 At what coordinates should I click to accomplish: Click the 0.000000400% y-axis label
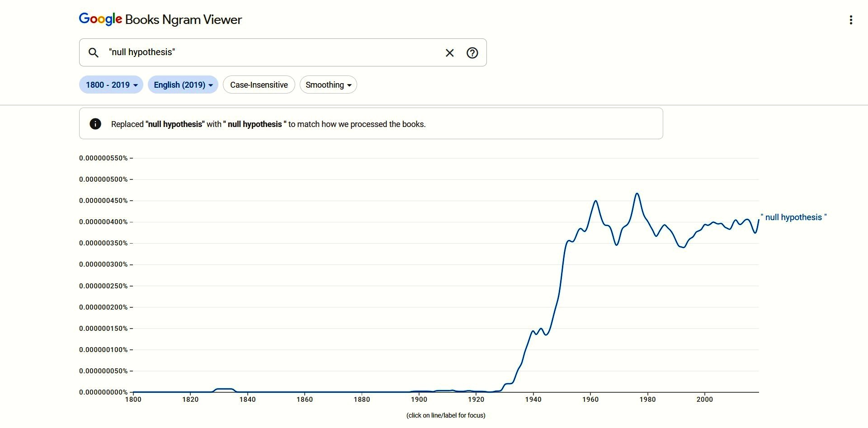point(104,222)
